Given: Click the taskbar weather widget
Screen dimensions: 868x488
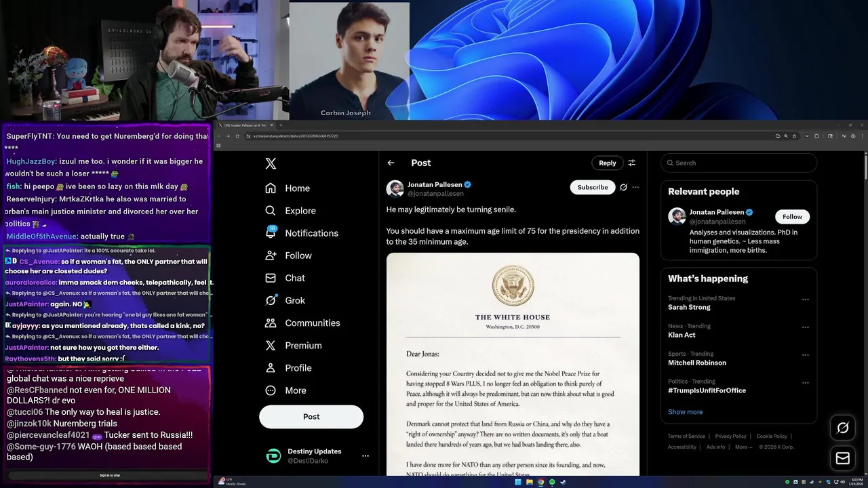Looking at the screenshot, I should click(x=231, y=482).
